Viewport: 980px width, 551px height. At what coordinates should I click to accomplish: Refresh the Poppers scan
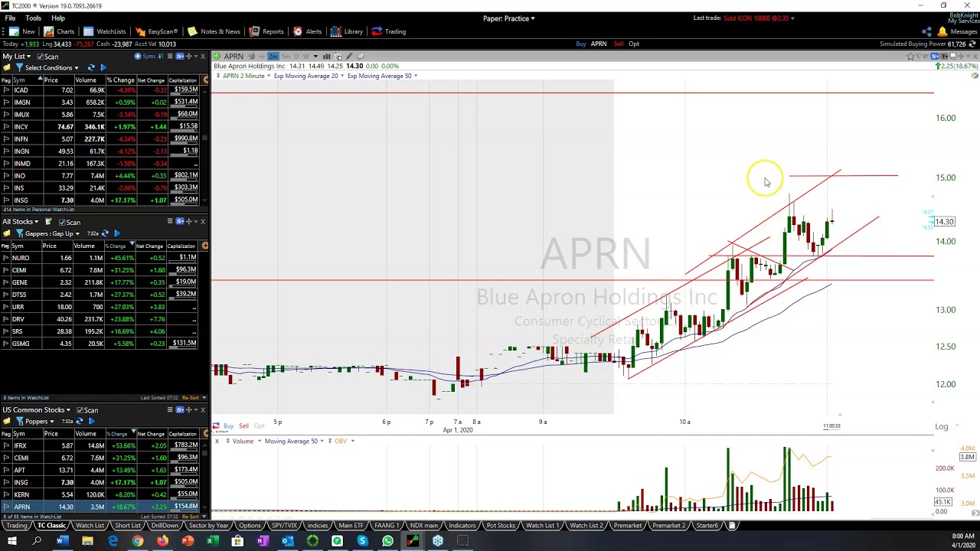pyautogui.click(x=80, y=421)
